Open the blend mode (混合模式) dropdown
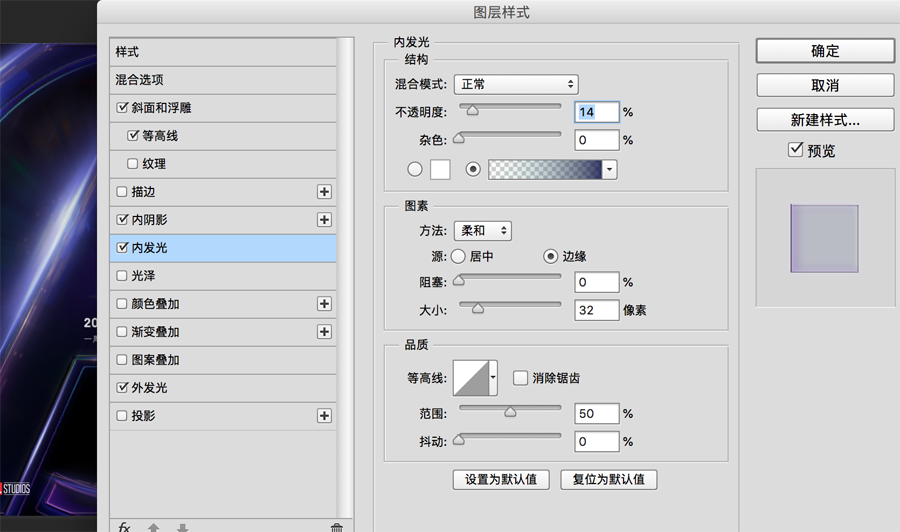 [516, 85]
